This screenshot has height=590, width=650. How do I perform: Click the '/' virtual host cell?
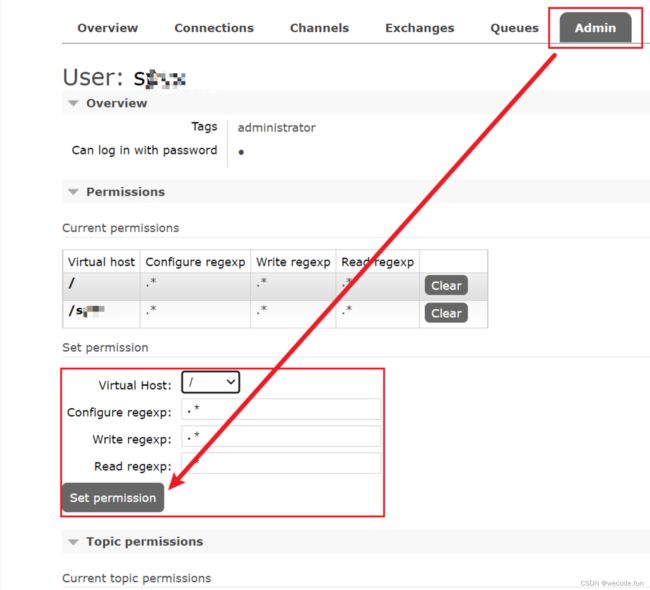tap(101, 286)
